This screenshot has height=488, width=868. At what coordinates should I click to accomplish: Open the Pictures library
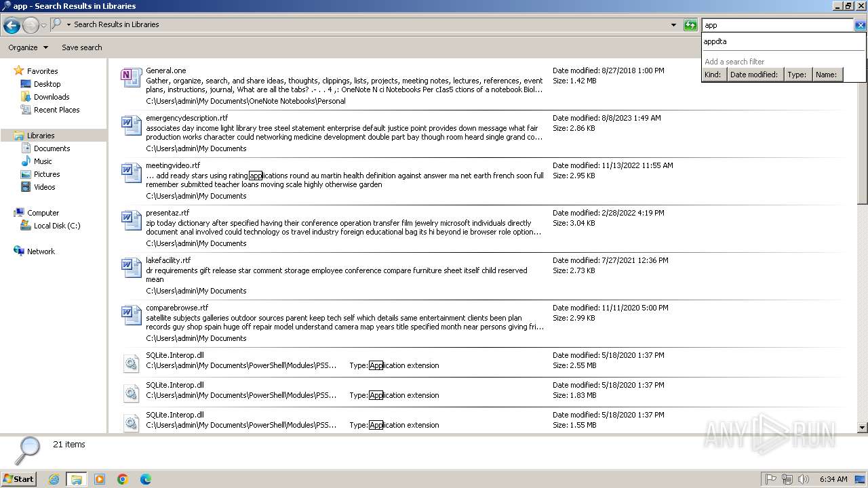[x=47, y=174]
